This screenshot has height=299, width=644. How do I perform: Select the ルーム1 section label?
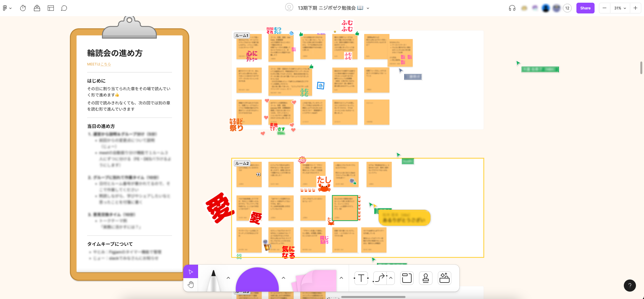coord(242,36)
